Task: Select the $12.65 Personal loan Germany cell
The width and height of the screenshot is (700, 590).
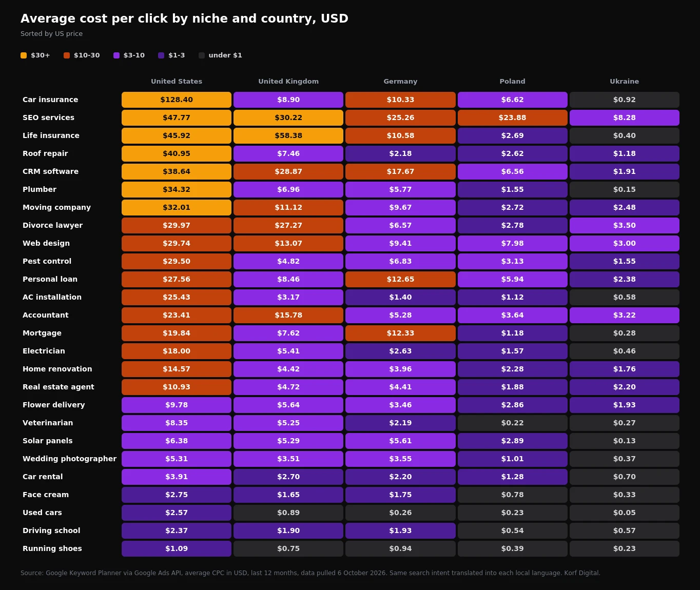Action: point(400,279)
